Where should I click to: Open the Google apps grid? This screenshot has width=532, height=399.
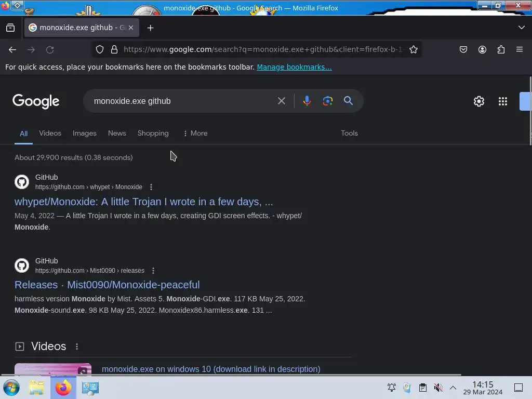(503, 101)
